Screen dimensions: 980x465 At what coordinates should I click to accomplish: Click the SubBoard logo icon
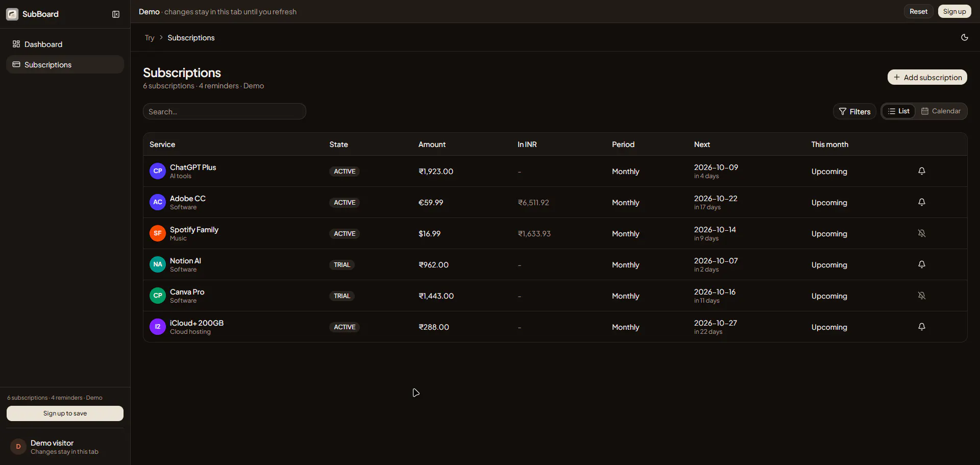click(x=12, y=14)
